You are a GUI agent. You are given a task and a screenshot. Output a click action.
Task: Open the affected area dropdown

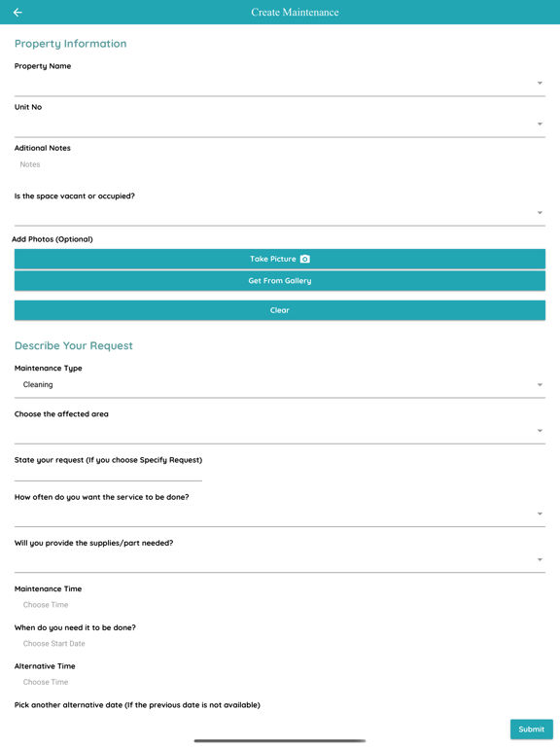(x=280, y=431)
